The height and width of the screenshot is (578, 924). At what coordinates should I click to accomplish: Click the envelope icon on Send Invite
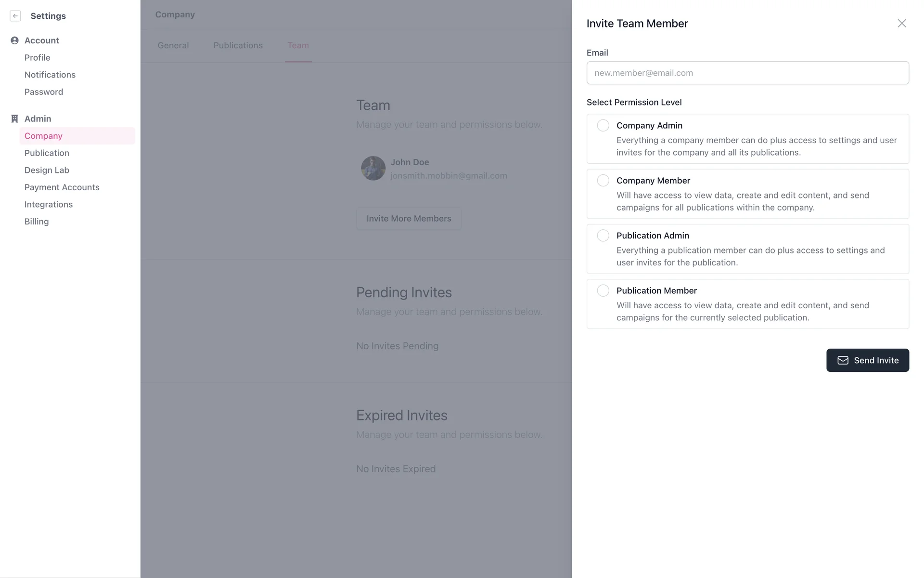843,360
